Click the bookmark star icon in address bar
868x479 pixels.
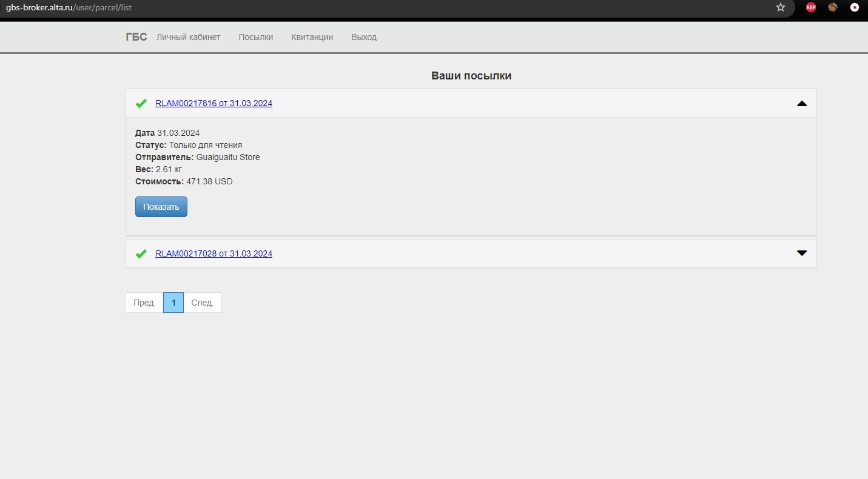click(781, 7)
